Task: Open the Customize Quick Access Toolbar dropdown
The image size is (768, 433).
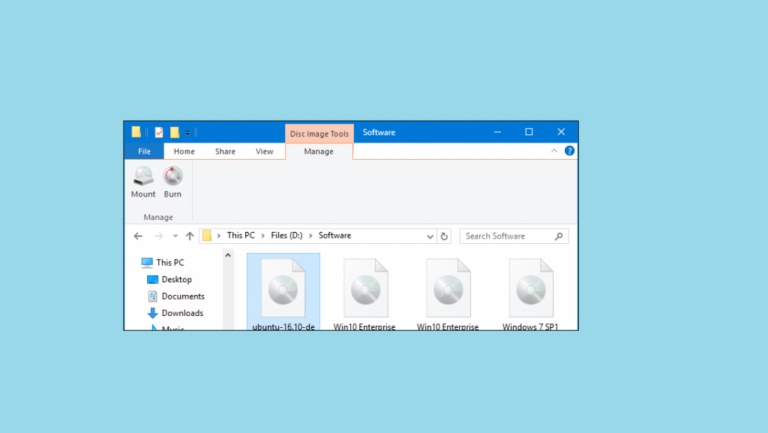Action: click(187, 133)
